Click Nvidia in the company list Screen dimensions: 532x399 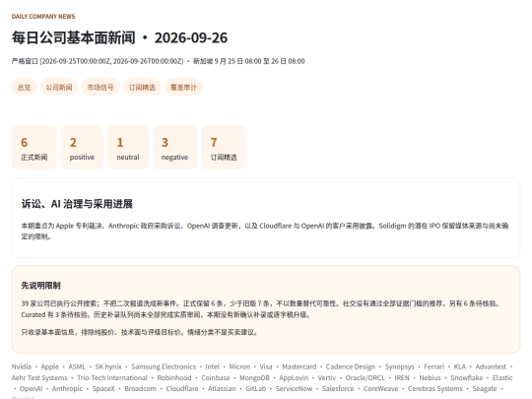coord(22,366)
